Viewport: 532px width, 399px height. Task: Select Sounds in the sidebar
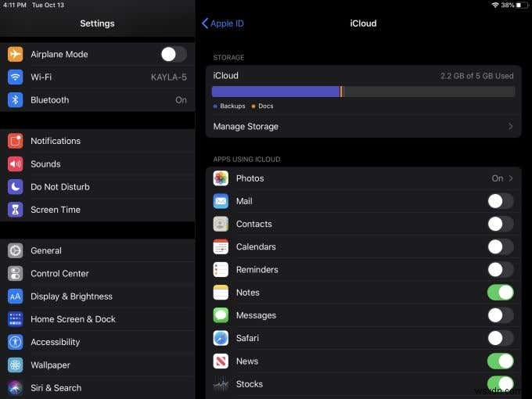[x=97, y=164]
